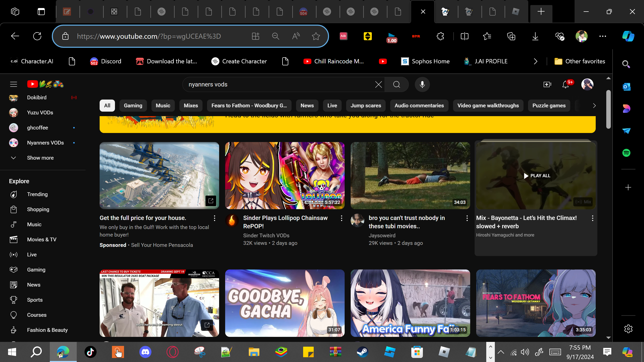Viewport: 644px width, 362px height.
Task: Open YouTube notifications bell
Action: (566, 84)
